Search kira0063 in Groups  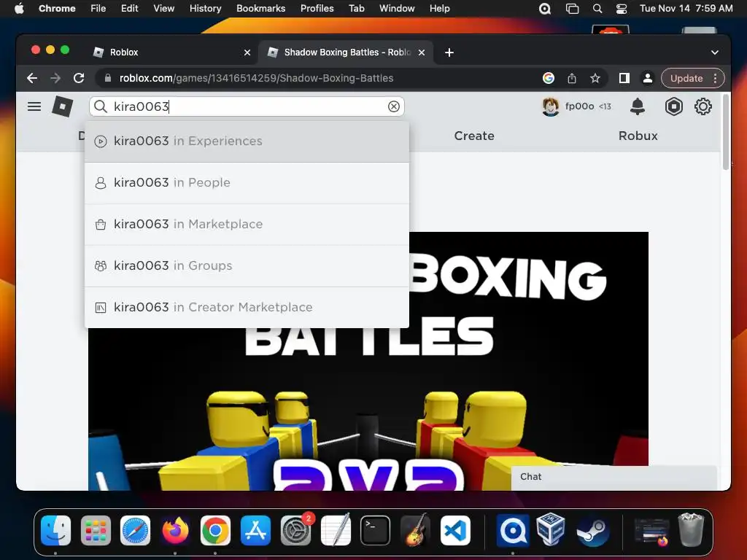tap(247, 265)
